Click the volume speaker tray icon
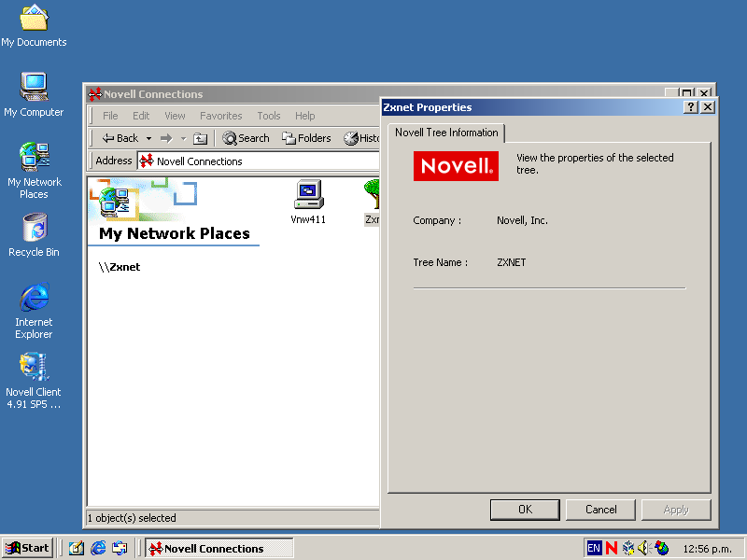 pos(644,548)
